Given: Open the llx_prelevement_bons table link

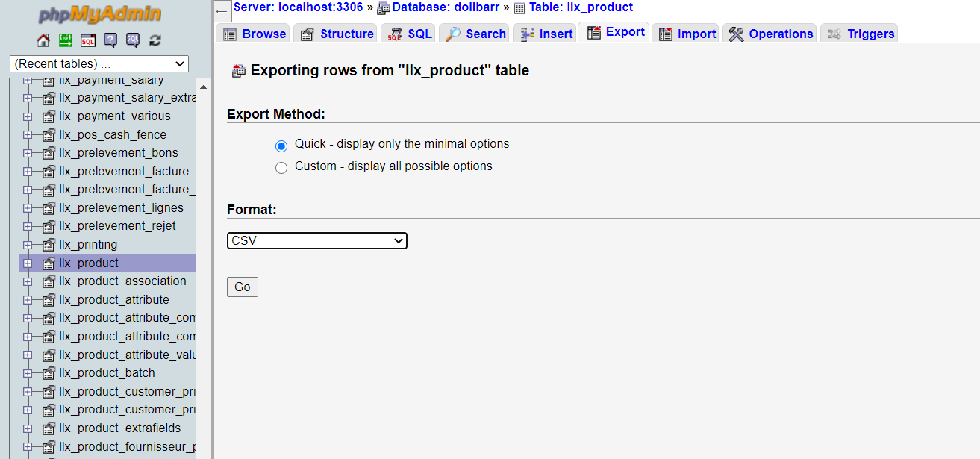Looking at the screenshot, I should [119, 153].
